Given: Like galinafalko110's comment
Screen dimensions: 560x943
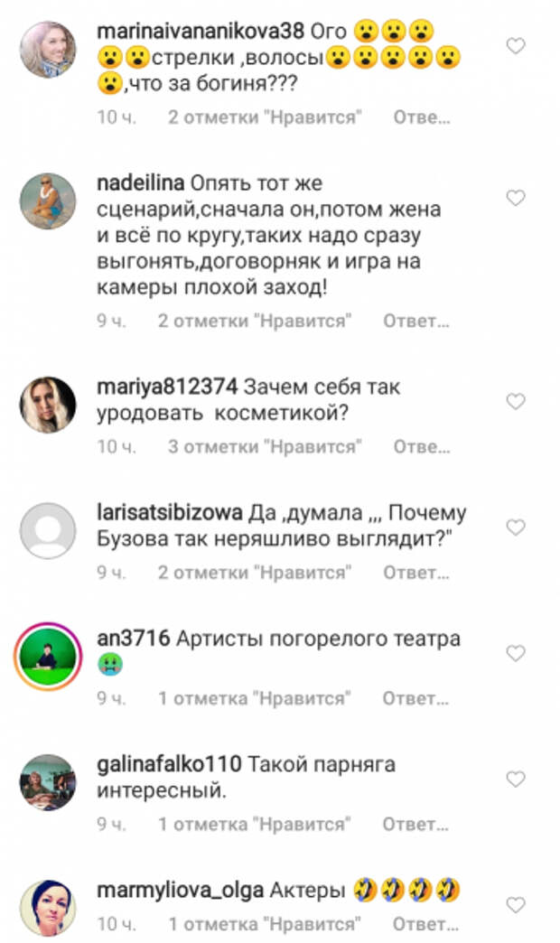Looking at the screenshot, I should point(516,780).
